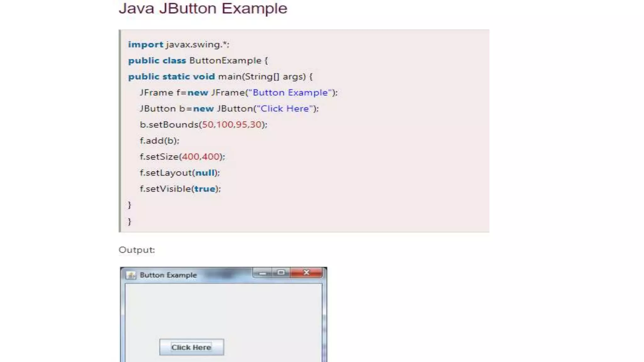
Task: Click the "Button Example" string in JFrame line
Action: point(290,93)
